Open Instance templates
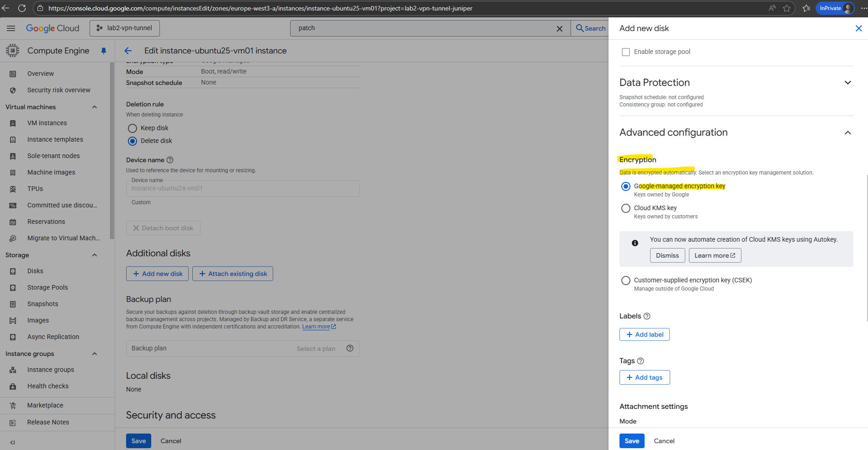The height and width of the screenshot is (450, 868). (55, 139)
